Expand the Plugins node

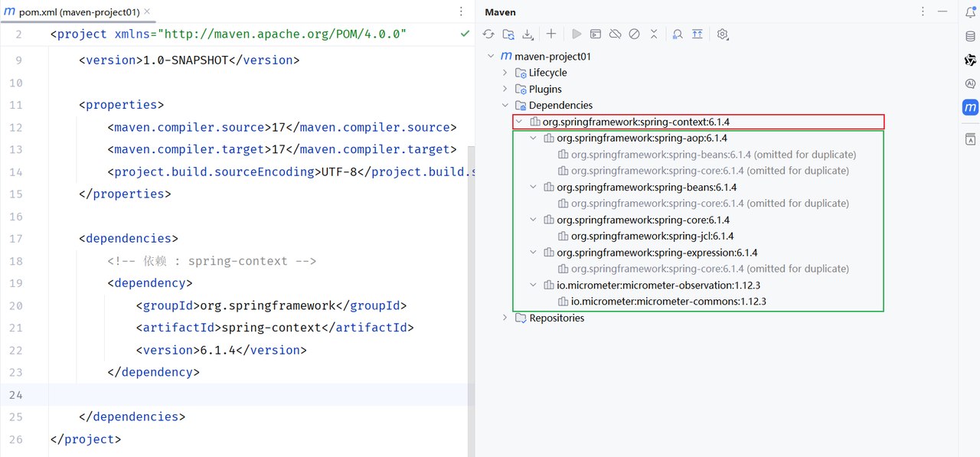[x=505, y=89]
